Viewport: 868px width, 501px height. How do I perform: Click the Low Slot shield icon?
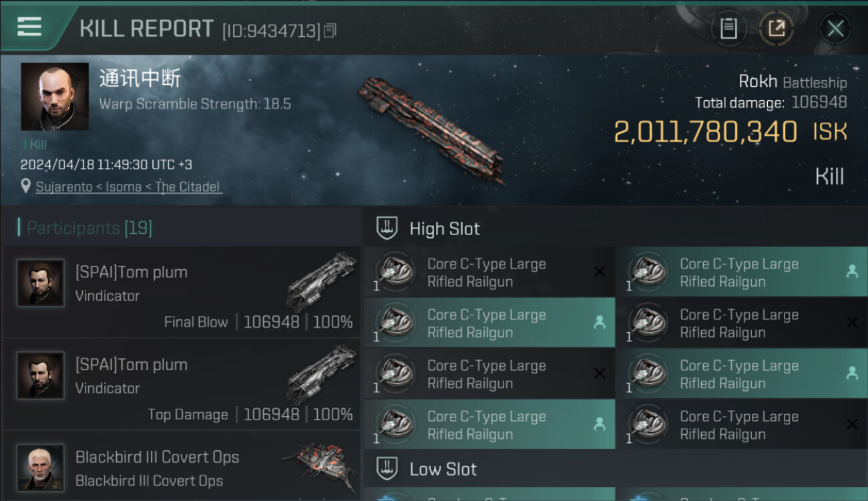pos(387,469)
